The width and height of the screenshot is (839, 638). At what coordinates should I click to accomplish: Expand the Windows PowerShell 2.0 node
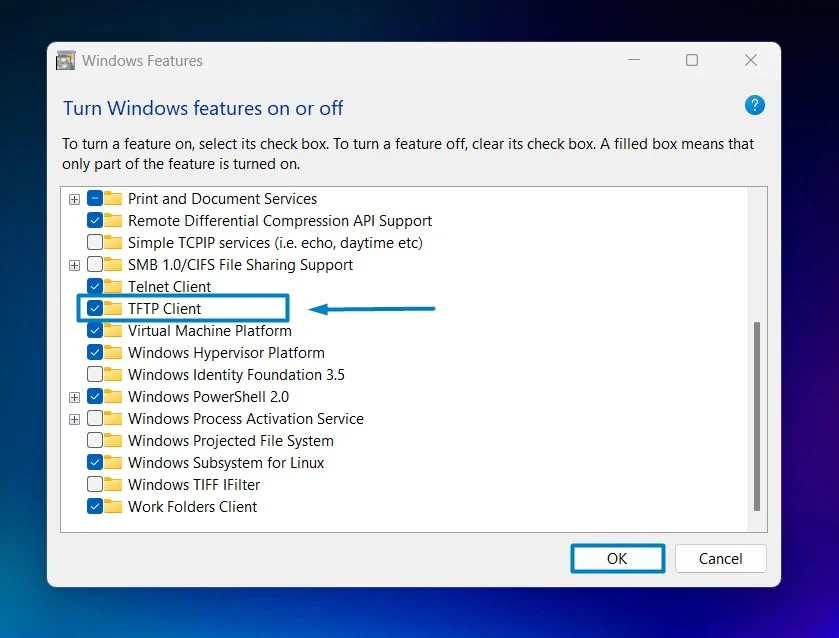[x=74, y=398]
